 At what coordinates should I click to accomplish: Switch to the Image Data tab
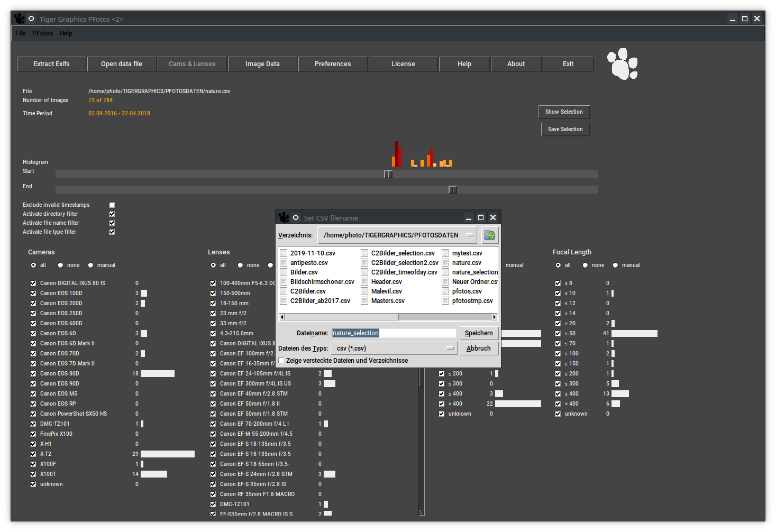coord(262,64)
